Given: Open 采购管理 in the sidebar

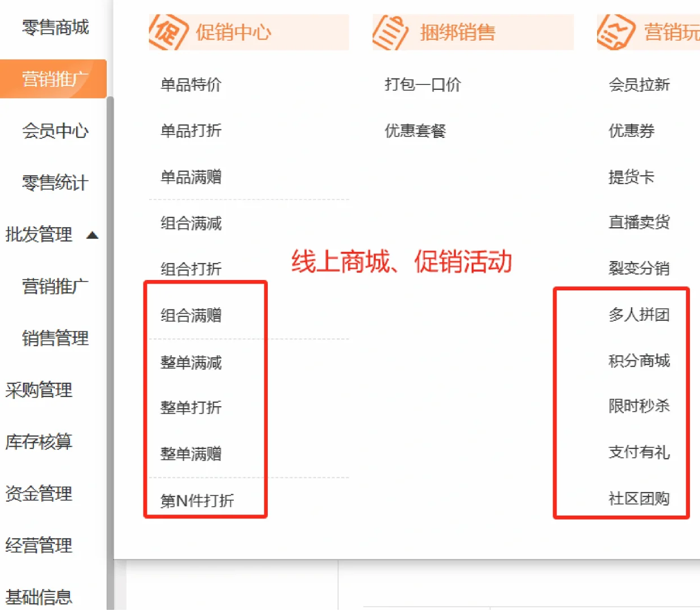Looking at the screenshot, I should coord(38,390).
